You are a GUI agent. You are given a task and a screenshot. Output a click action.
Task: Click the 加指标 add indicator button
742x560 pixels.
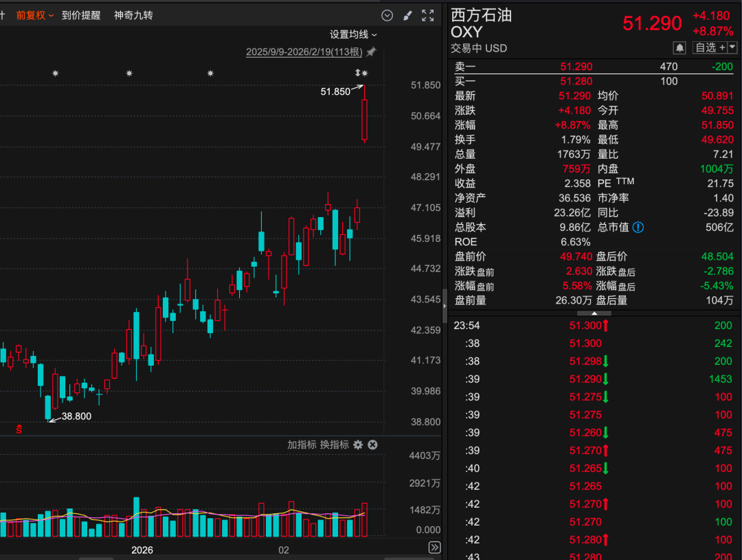coord(302,445)
